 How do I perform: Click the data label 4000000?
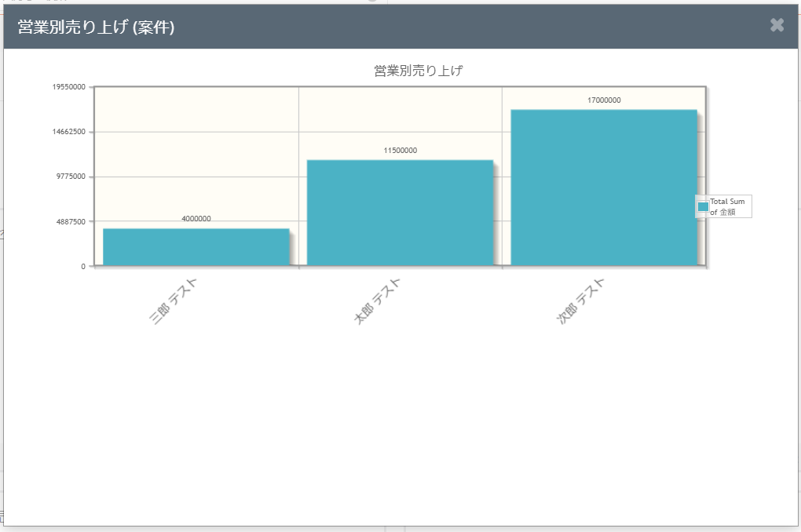196,218
